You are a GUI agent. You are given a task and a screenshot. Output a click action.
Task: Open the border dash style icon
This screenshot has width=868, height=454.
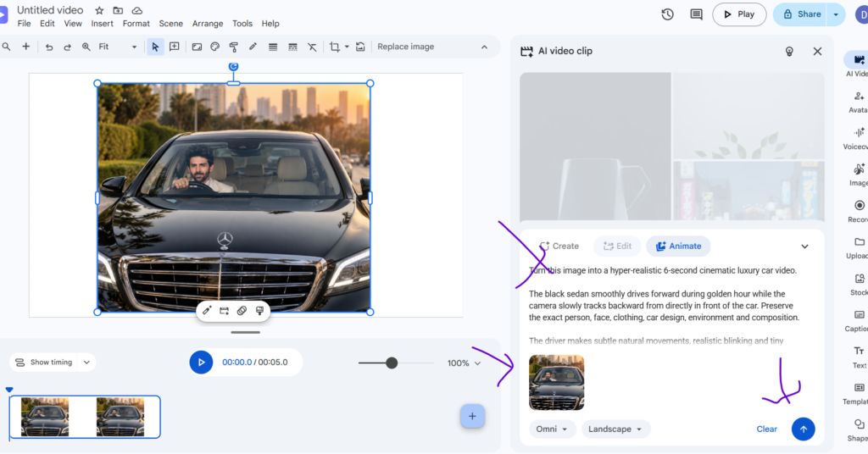coord(292,47)
